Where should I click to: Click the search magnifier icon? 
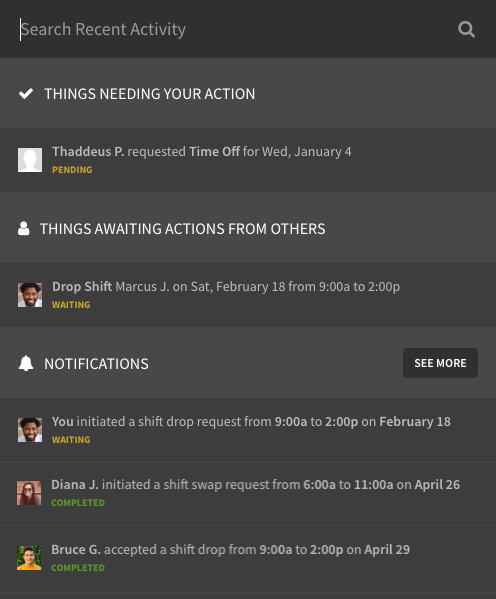pos(466,29)
